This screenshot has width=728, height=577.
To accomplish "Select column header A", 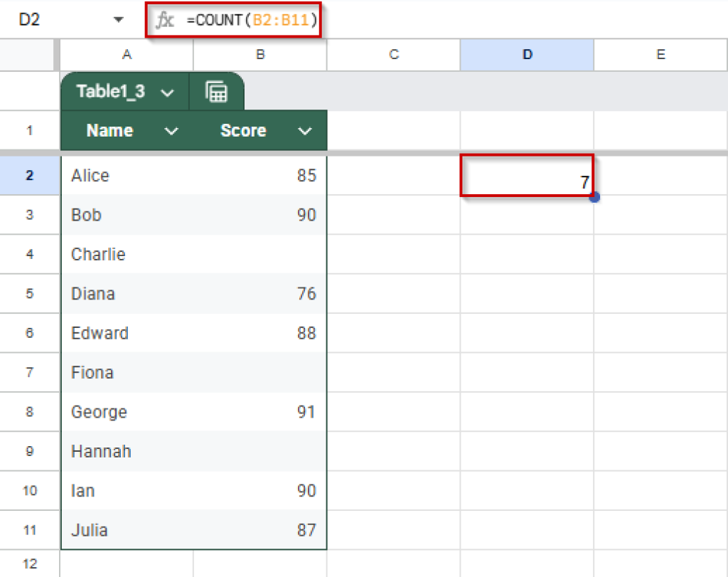I will (127, 55).
